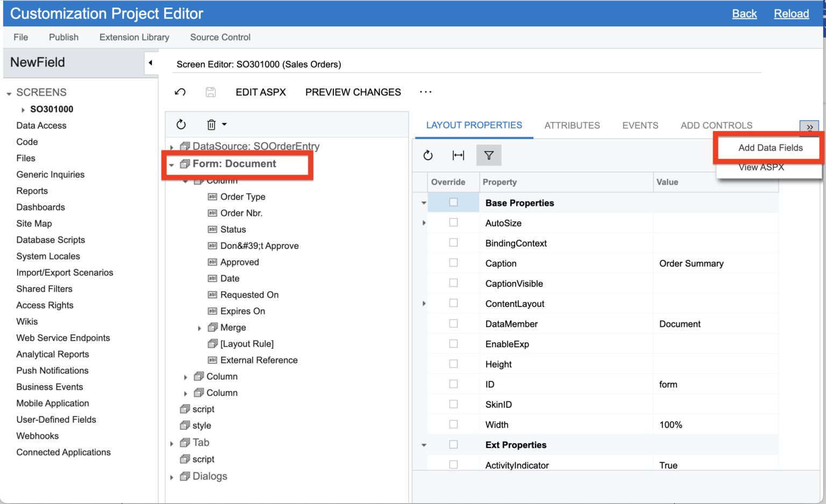Open the Publish menu
The height and width of the screenshot is (504, 826).
pos(63,37)
